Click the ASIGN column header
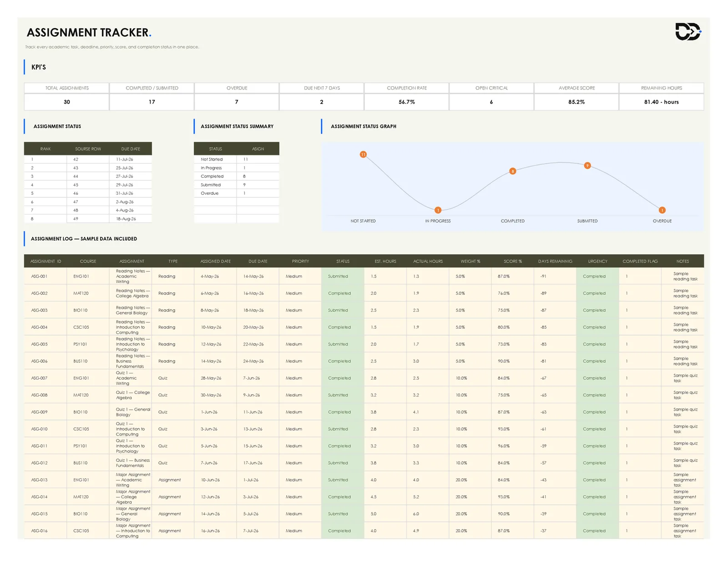 click(258, 149)
